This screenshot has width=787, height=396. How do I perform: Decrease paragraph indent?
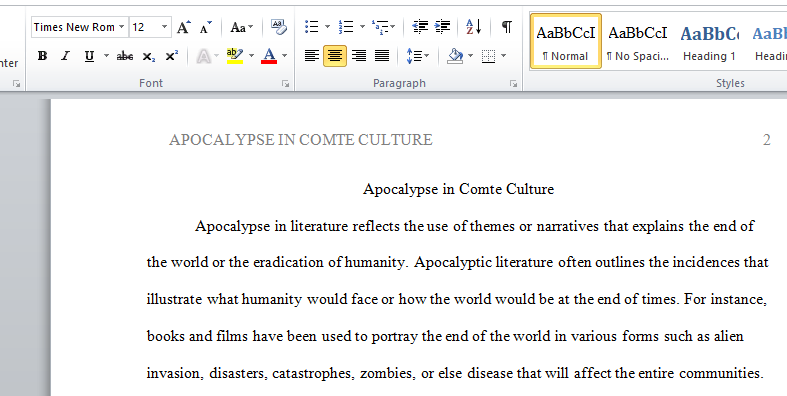[420, 27]
